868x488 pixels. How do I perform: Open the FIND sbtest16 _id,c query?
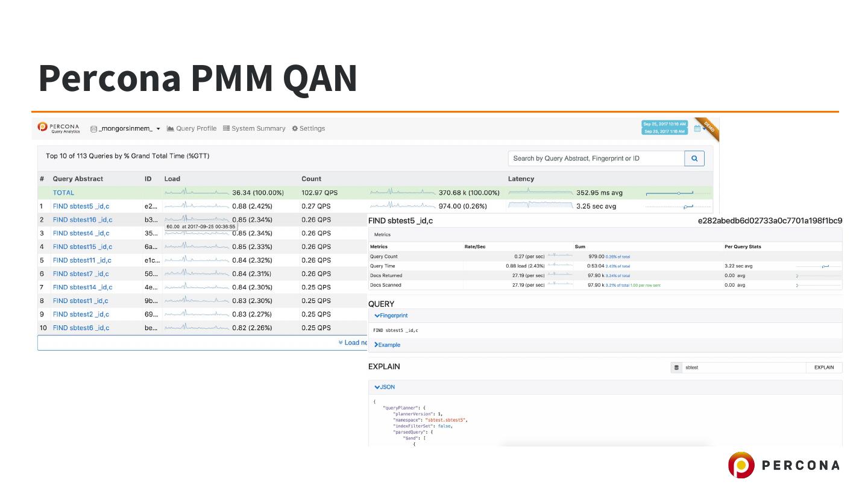point(82,220)
